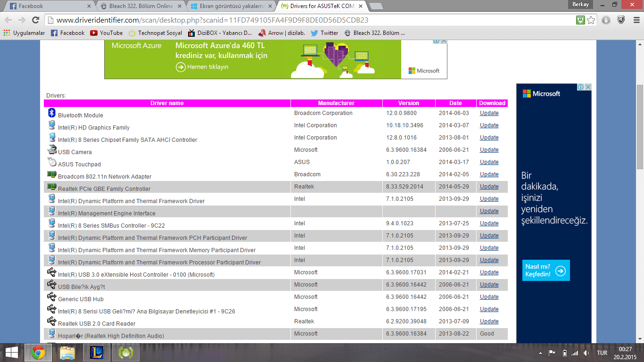Image resolution: width=644 pixels, height=362 pixels.
Task: Switch to Google Chrome on the taskbar
Action: [x=38, y=353]
